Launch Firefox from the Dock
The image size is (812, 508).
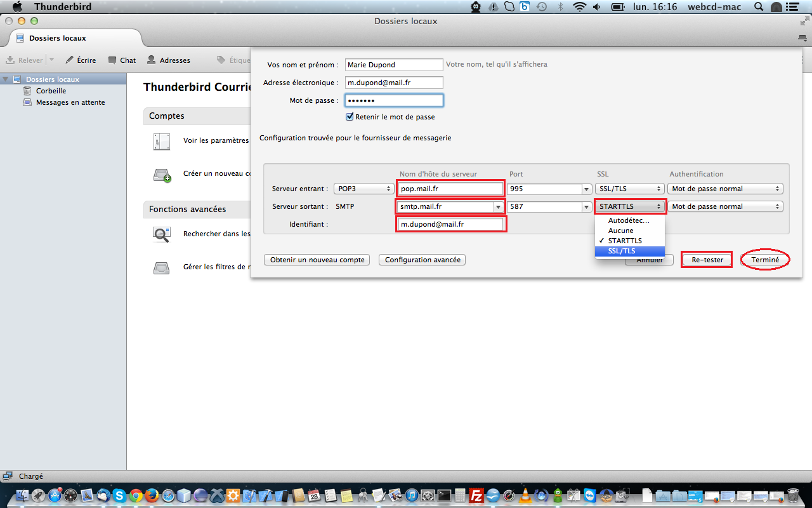coord(153,496)
